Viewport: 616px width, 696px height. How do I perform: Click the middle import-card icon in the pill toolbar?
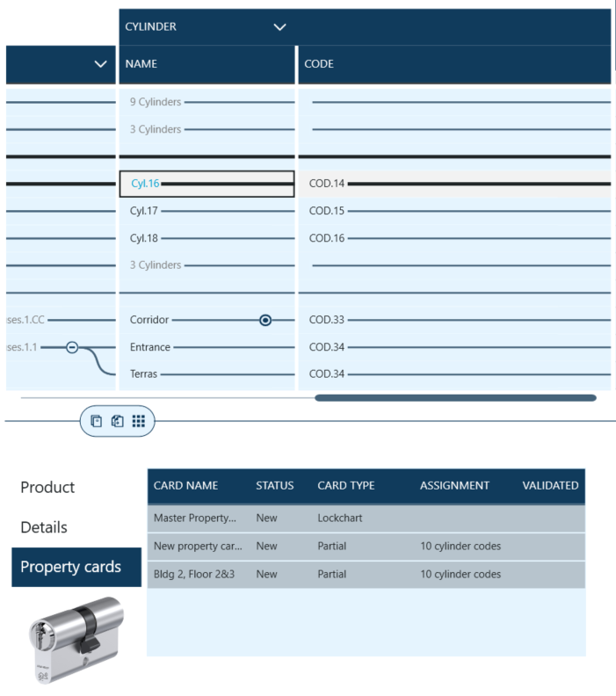click(x=117, y=421)
